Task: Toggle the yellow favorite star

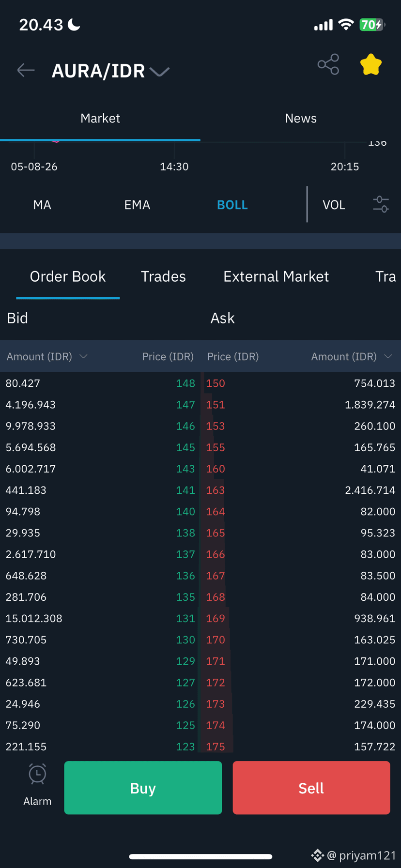Action: (x=371, y=64)
